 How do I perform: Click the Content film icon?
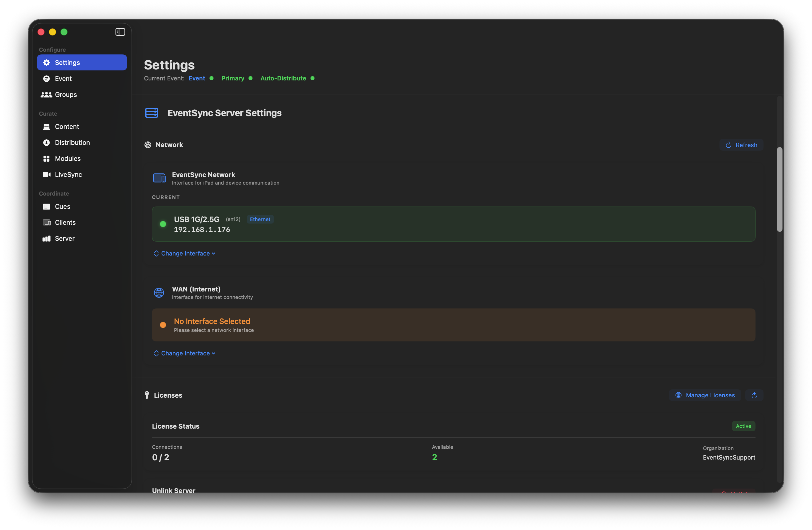pos(46,126)
